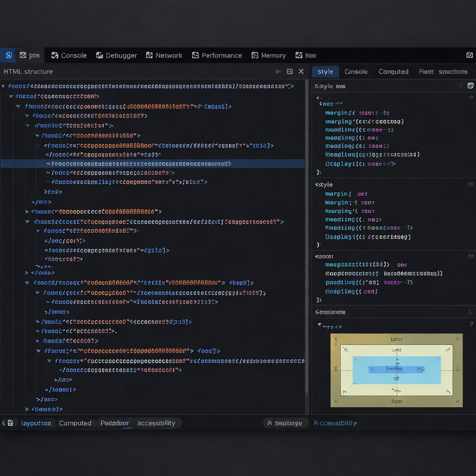Collapse the second-level node under the root
The height and width of the screenshot is (476, 476).
[11, 96]
